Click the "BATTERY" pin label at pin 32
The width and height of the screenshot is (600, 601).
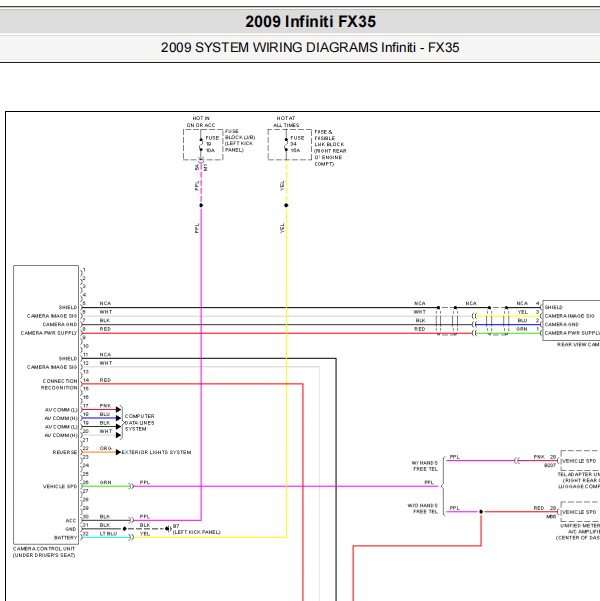[66, 538]
